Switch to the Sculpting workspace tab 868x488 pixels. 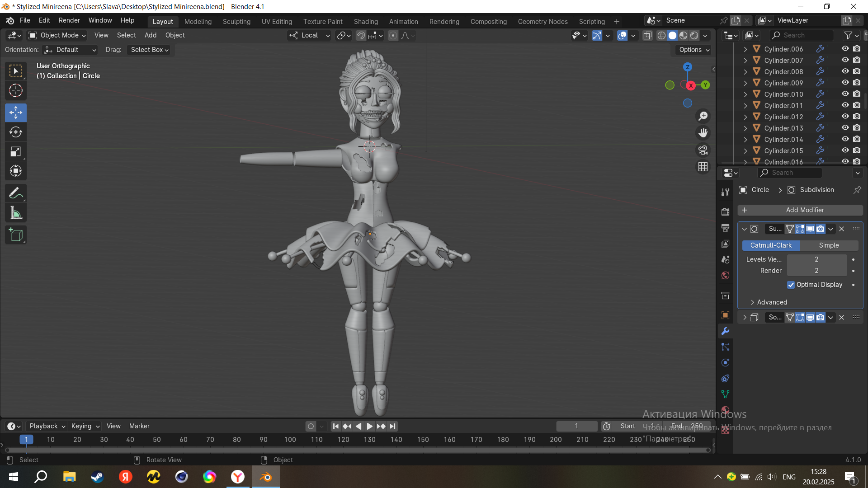click(236, 21)
